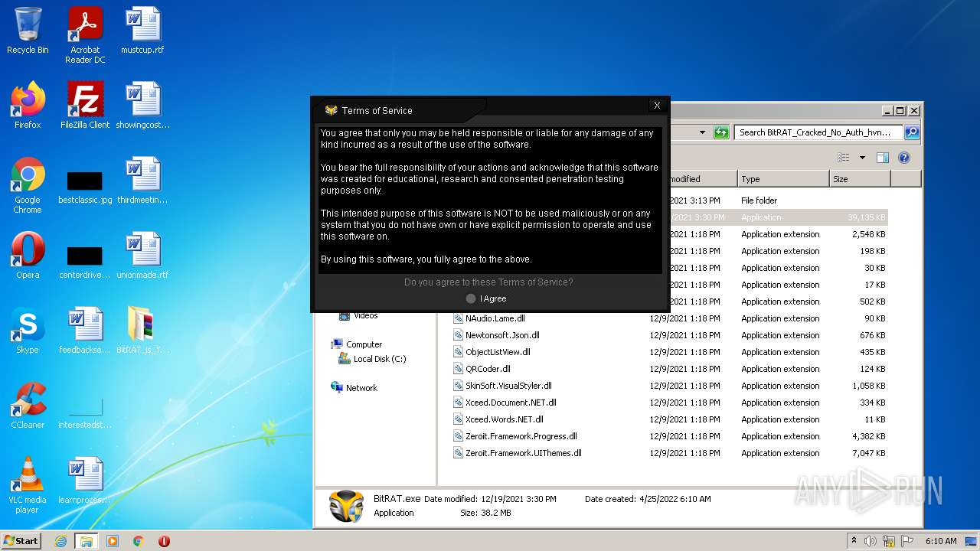Open the Action Center flag icon
Image resolution: width=980 pixels, height=551 pixels.
(x=907, y=541)
